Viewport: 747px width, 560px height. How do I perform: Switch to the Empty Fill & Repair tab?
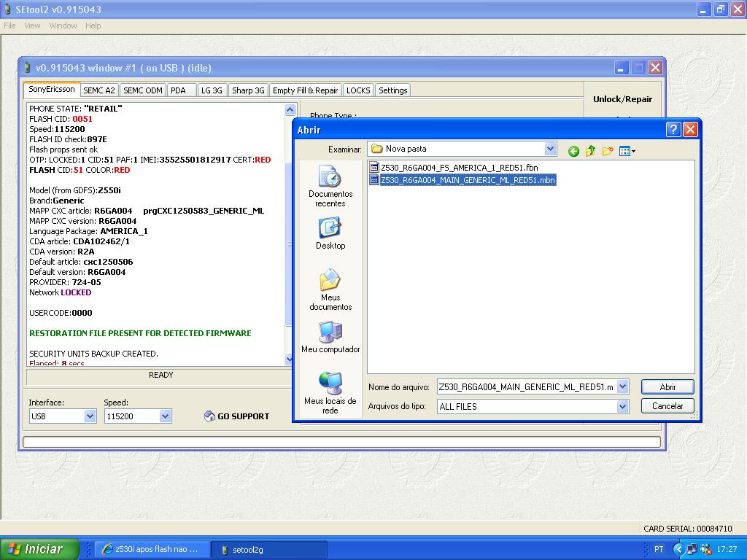(x=306, y=90)
